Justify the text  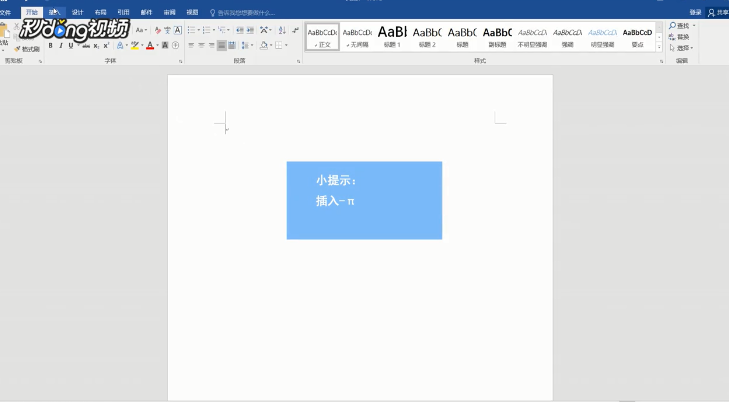pos(222,46)
